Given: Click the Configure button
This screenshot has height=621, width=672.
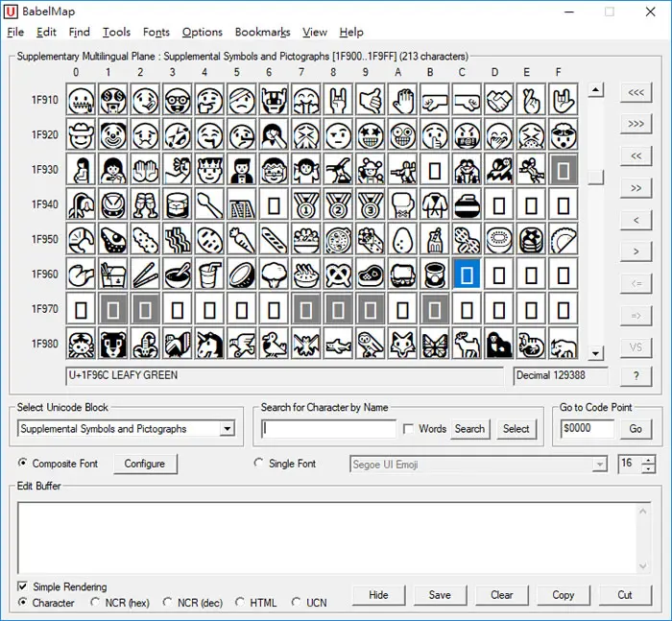Looking at the screenshot, I should (145, 464).
